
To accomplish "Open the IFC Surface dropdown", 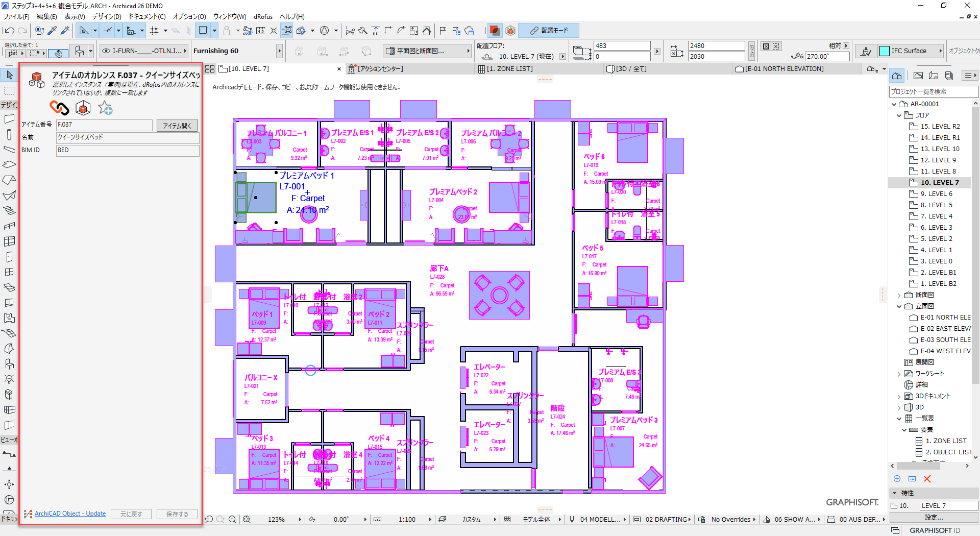I will click(x=940, y=51).
